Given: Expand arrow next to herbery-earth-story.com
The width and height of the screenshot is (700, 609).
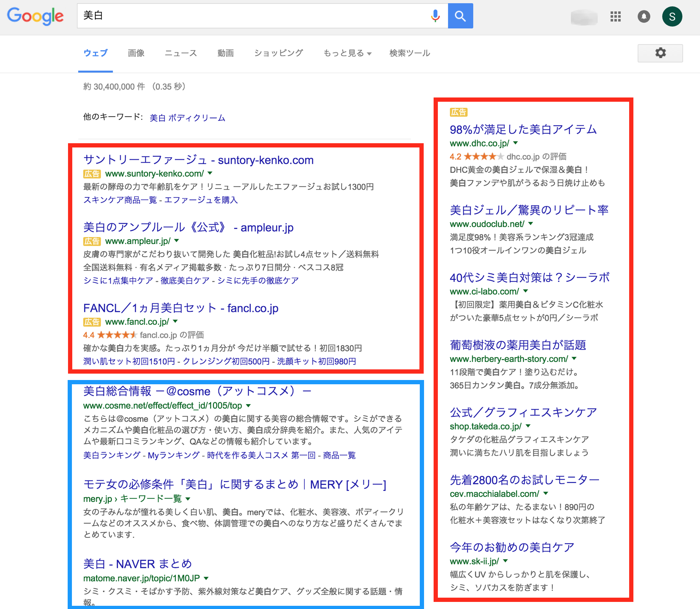Looking at the screenshot, I should click(x=574, y=358).
